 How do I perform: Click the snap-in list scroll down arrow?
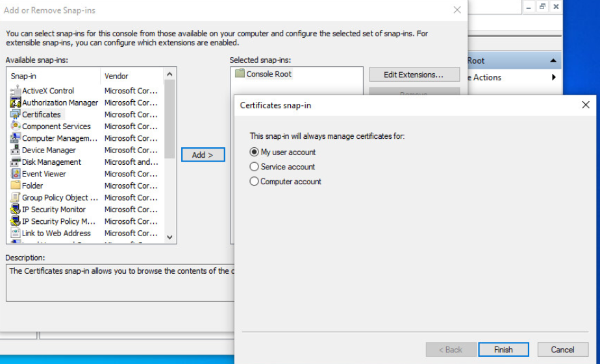170,237
